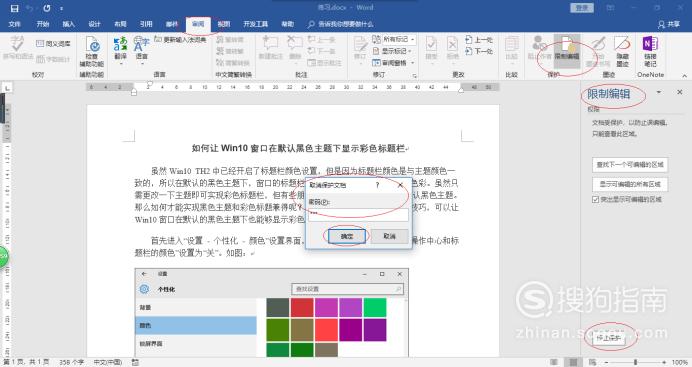Go to 下一处 next change
The width and height of the screenshot is (692, 367).
point(479,51)
